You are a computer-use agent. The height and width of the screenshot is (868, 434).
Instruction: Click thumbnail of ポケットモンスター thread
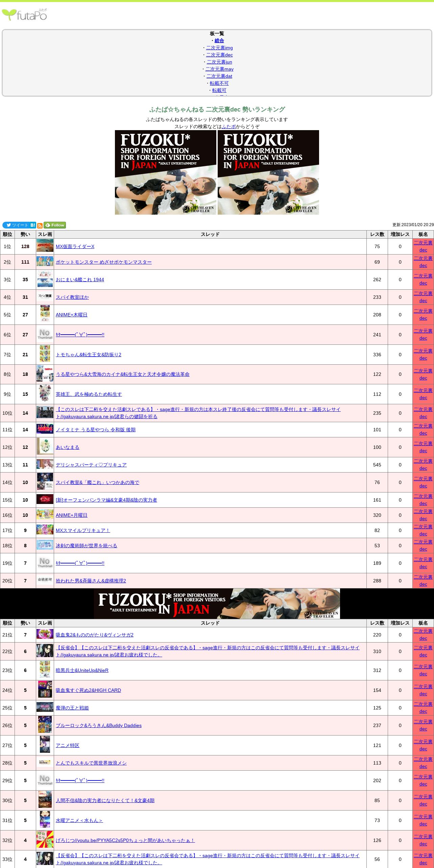tap(45, 261)
